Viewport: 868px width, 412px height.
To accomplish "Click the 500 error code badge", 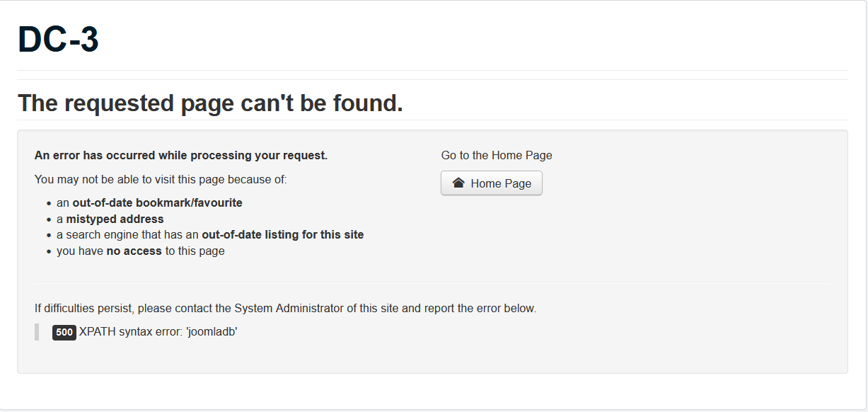I will tap(64, 332).
